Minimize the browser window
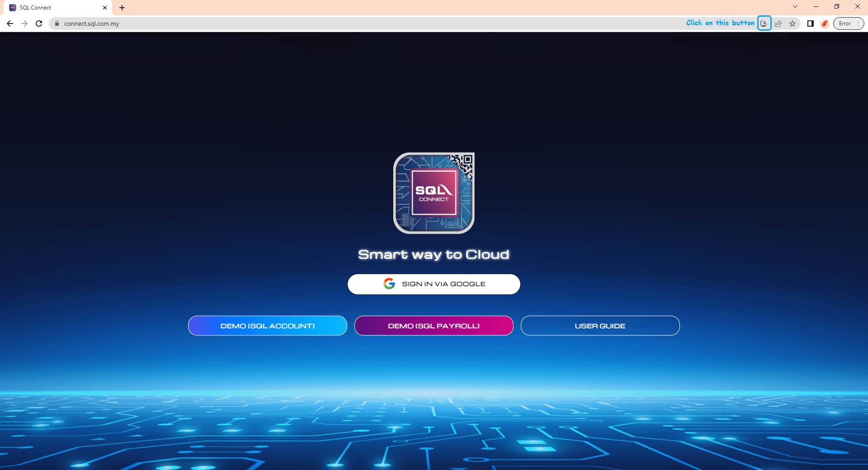 point(816,7)
